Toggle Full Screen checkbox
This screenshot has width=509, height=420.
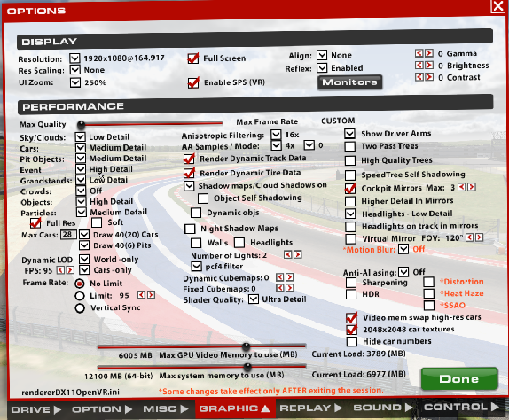pyautogui.click(x=193, y=58)
